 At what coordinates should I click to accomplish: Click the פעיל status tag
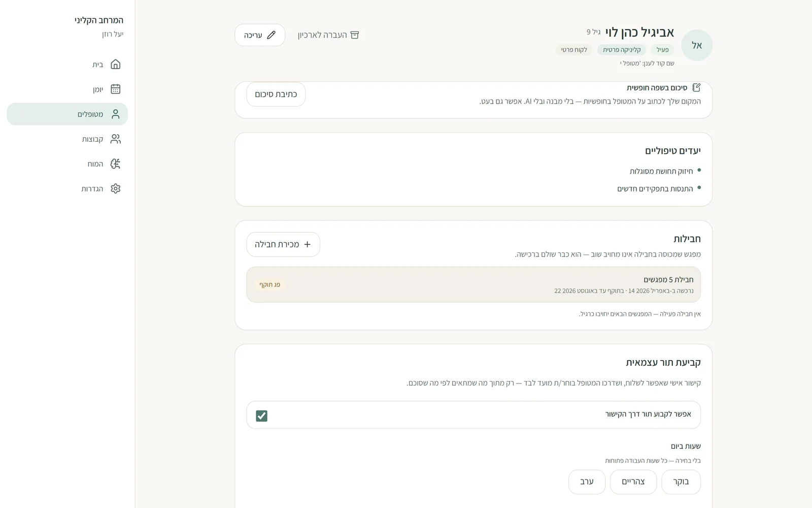pyautogui.click(x=662, y=50)
